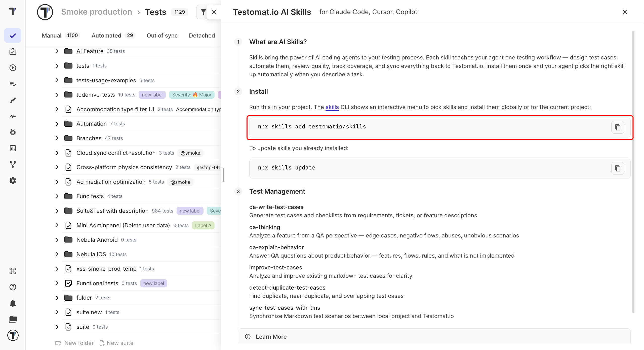Click the @smoke tag on Ad mediation
Viewport: 644px width, 350px height.
coord(180,182)
